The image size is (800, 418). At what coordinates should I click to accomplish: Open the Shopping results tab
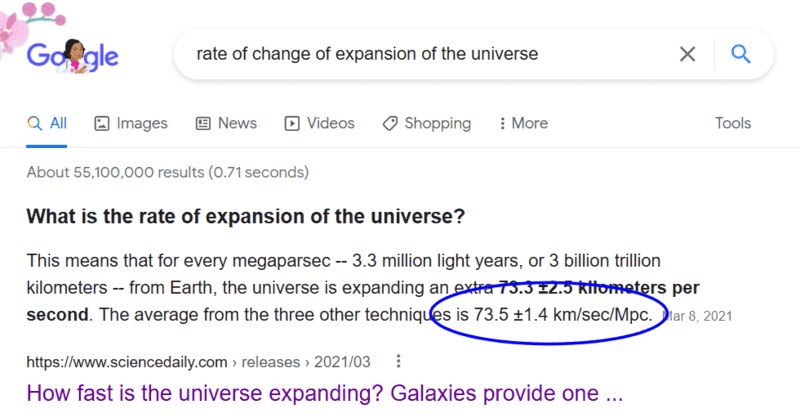[x=437, y=124]
